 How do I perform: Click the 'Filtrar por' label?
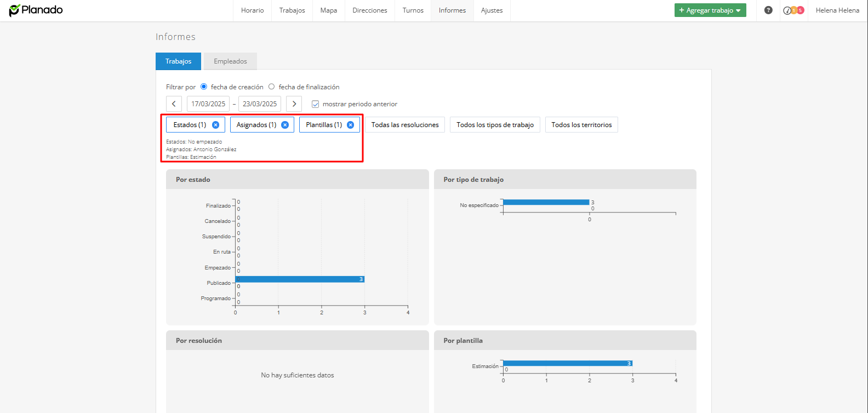[x=181, y=87]
